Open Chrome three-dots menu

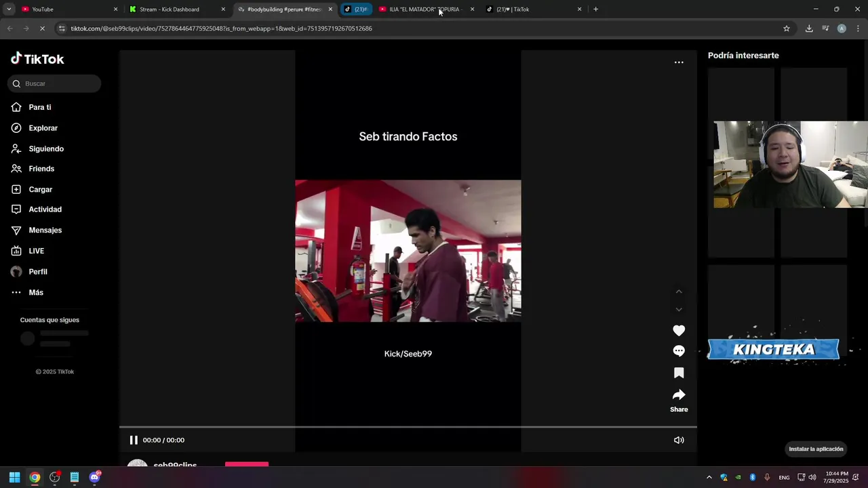click(x=858, y=28)
